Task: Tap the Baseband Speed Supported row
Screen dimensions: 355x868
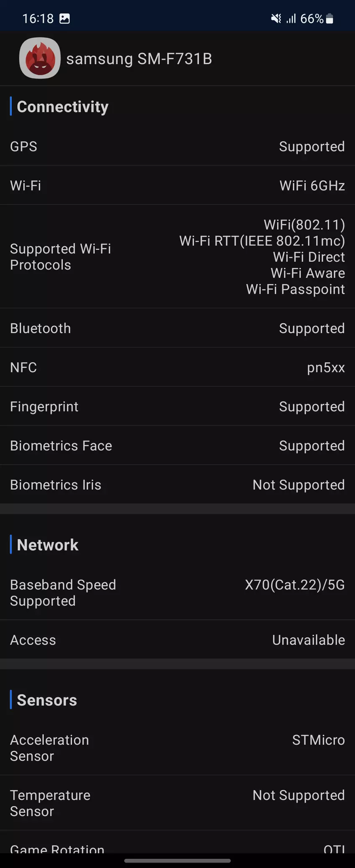Action: [x=177, y=593]
